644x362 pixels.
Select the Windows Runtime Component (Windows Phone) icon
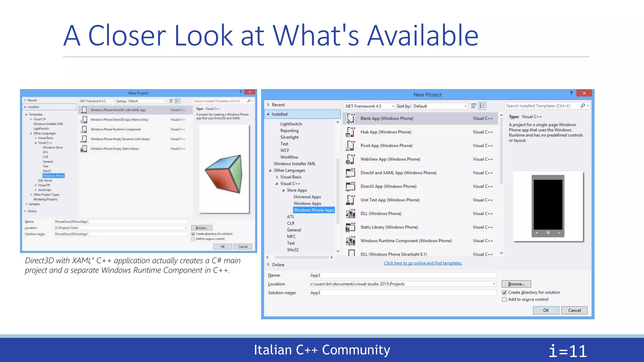351,241
